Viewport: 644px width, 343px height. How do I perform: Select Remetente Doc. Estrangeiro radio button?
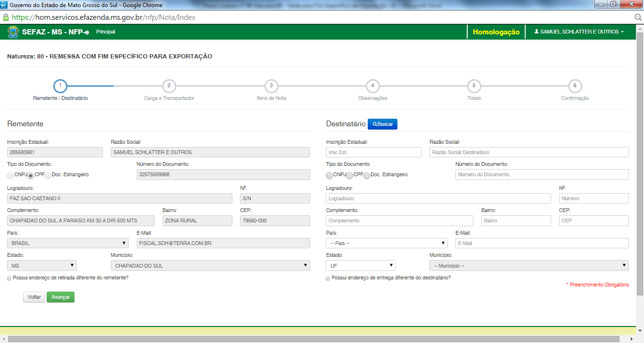coord(48,175)
